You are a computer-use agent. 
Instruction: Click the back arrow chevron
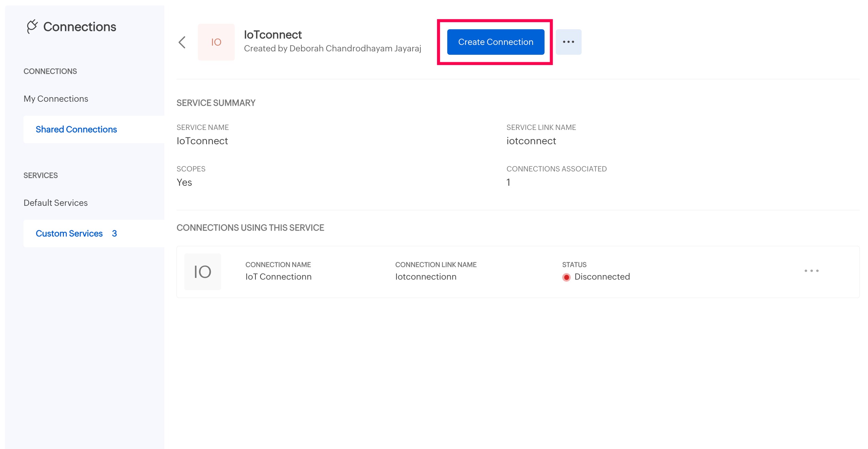point(182,43)
